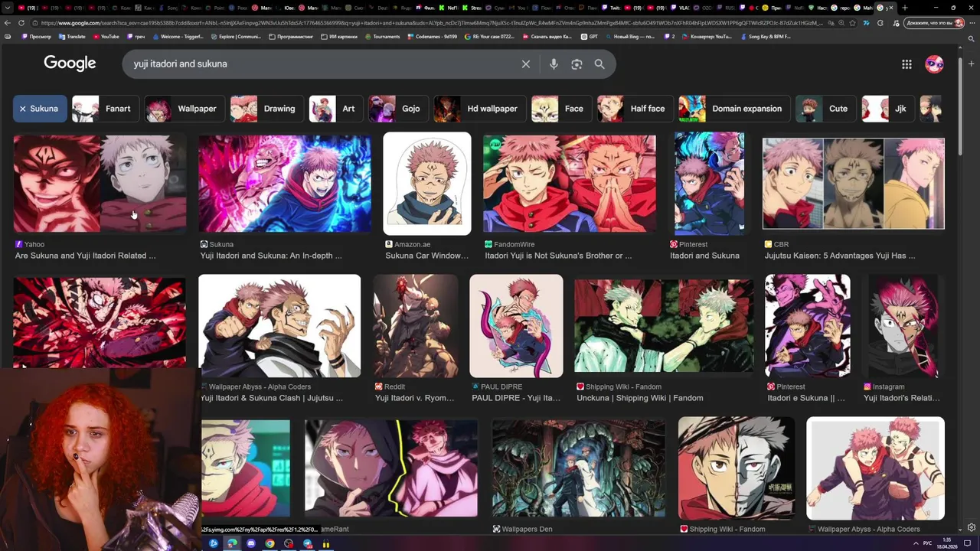Select the Half face filter chip

click(x=635, y=109)
